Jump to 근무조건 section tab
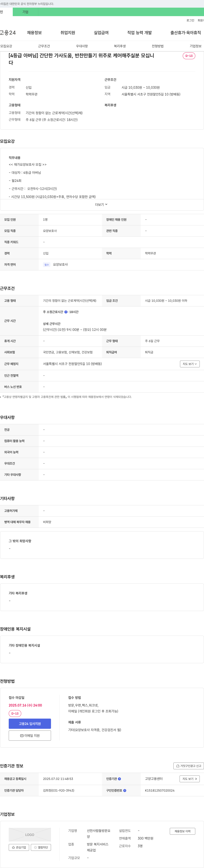This screenshot has height=868, width=204. pyautogui.click(x=44, y=46)
